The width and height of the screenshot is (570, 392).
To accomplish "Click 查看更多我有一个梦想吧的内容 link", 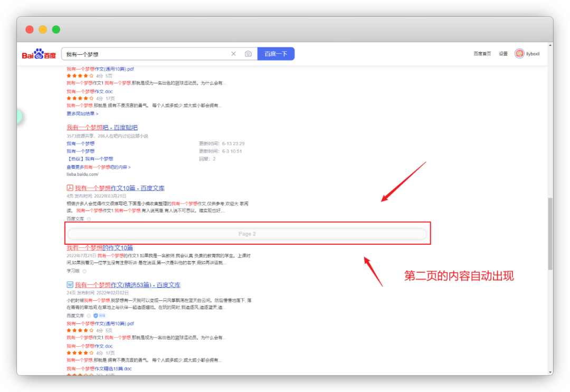I will pos(99,167).
